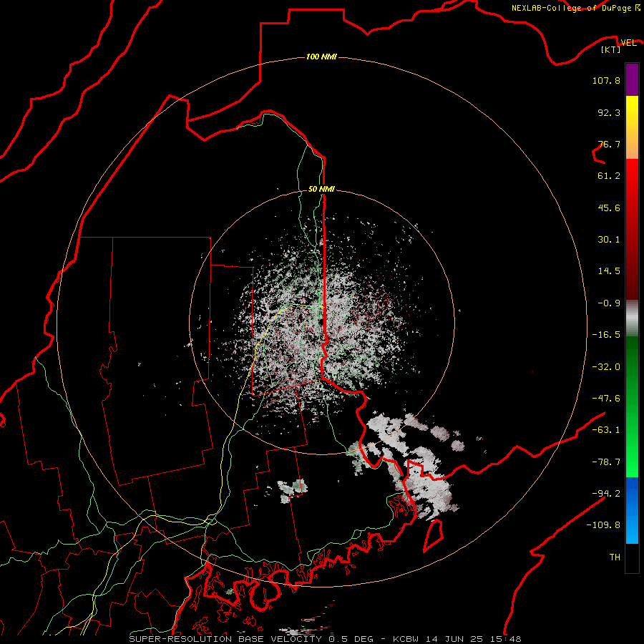Screen dimensions: 644x644
Task: Click the 76.7 velocity scale value
Action: tap(609, 144)
